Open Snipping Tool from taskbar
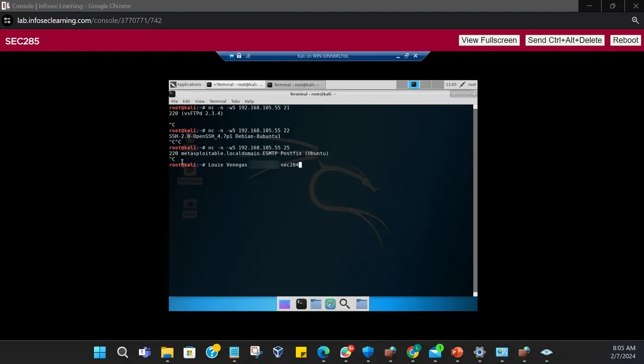The image size is (644, 364). [256, 353]
